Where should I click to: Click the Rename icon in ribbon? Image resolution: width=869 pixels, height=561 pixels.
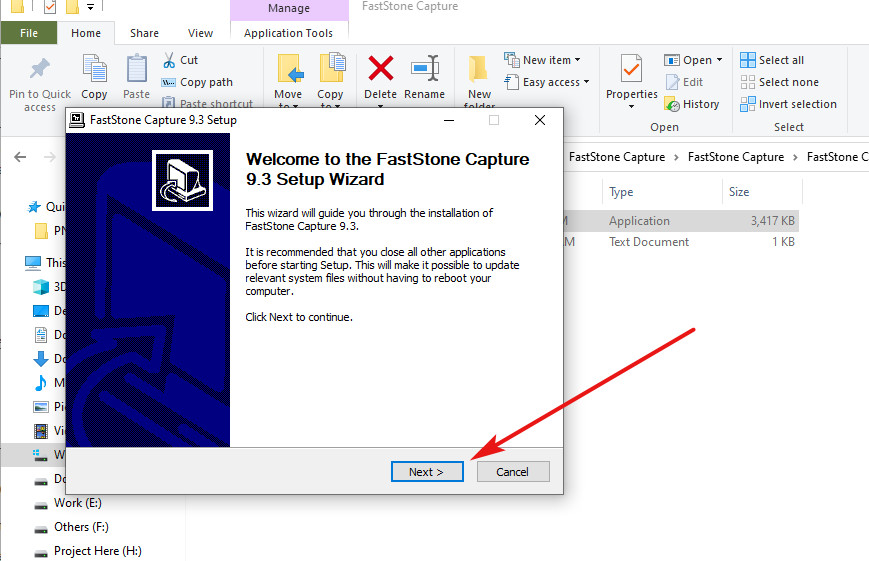click(x=425, y=68)
